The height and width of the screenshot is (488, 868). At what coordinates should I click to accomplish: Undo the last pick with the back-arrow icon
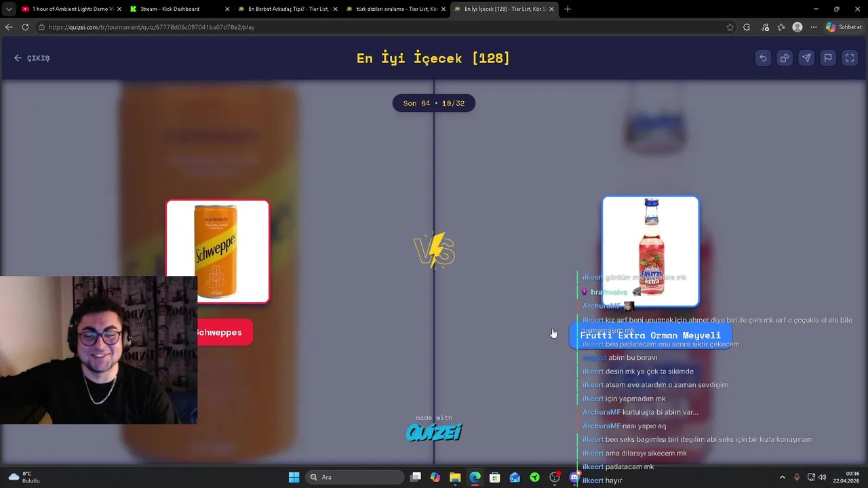(x=763, y=58)
